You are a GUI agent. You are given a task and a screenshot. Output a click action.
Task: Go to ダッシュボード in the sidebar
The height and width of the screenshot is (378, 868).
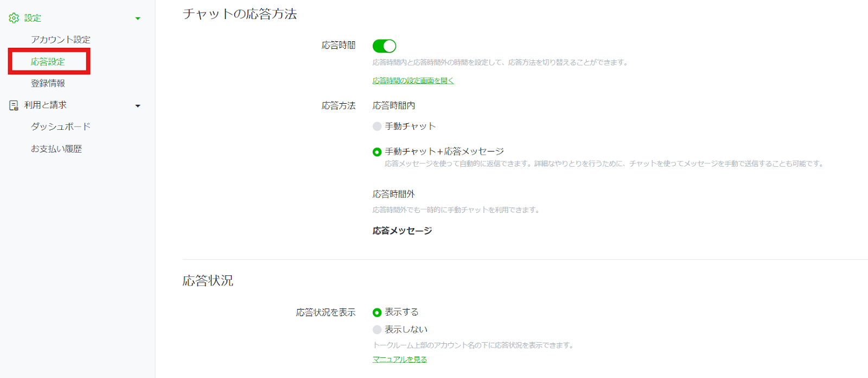pos(60,127)
